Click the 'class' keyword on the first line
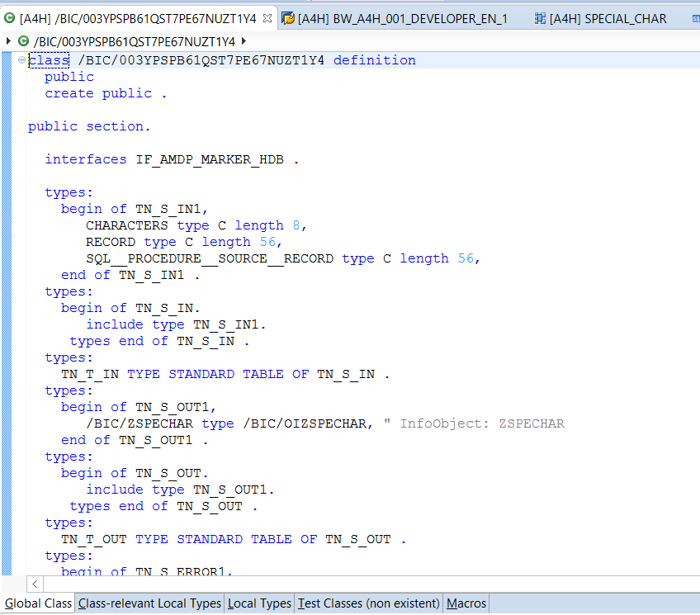The height and width of the screenshot is (615, 700). tap(49, 60)
